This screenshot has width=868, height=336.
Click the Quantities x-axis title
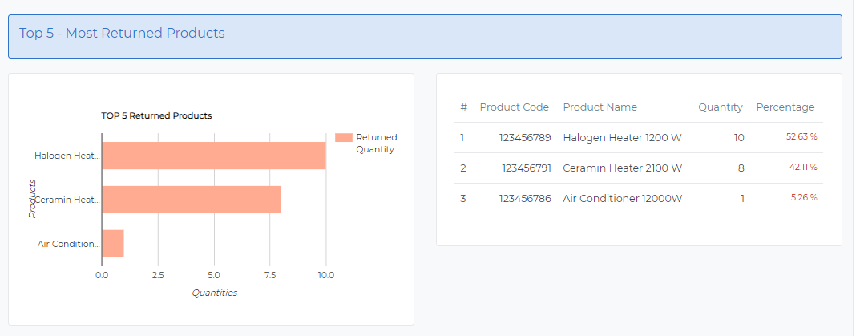[214, 293]
